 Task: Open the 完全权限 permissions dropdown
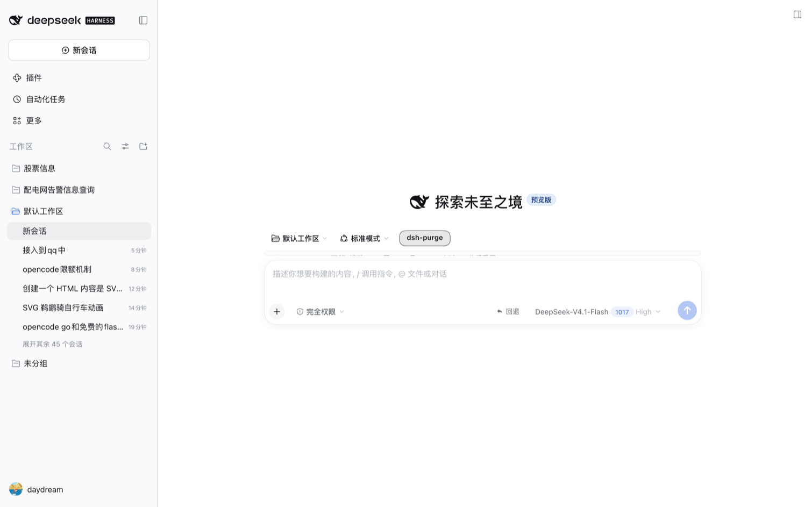pyautogui.click(x=320, y=312)
